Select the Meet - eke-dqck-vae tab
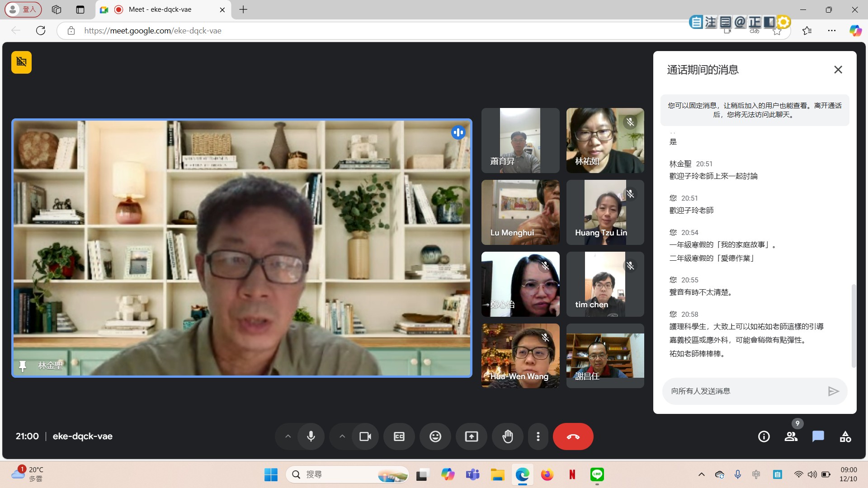This screenshot has height=488, width=868. [x=164, y=9]
